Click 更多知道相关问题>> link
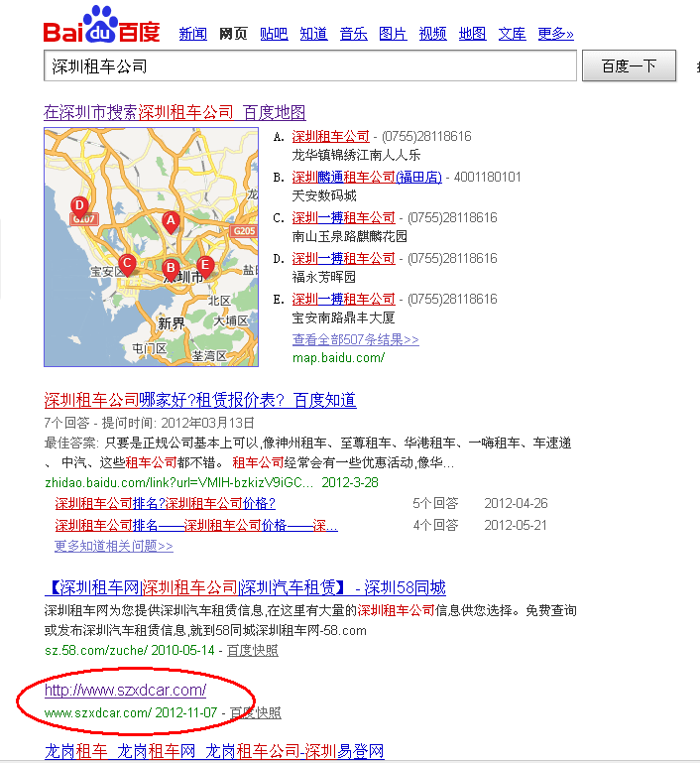 114,546
